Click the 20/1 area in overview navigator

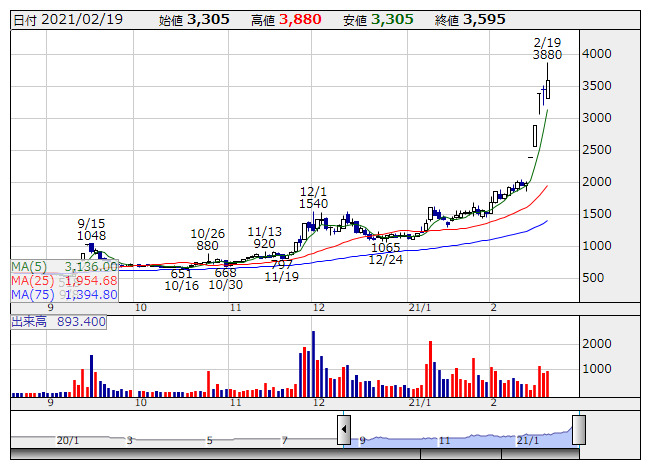tap(67, 440)
